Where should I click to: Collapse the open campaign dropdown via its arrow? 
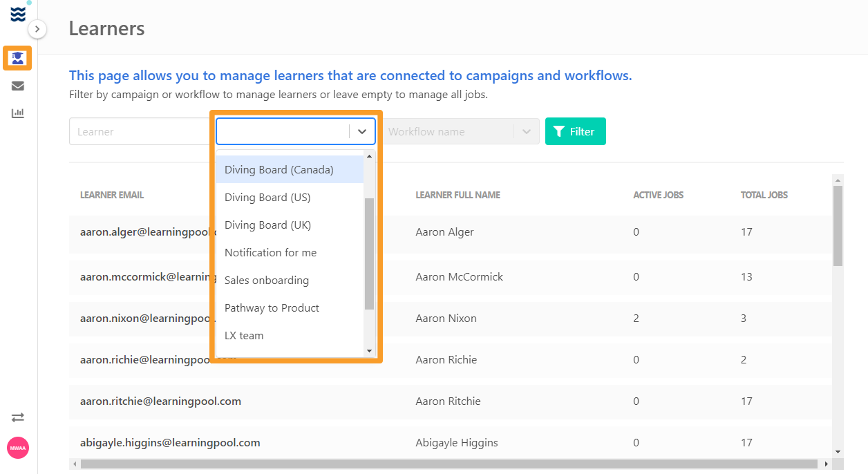361,131
